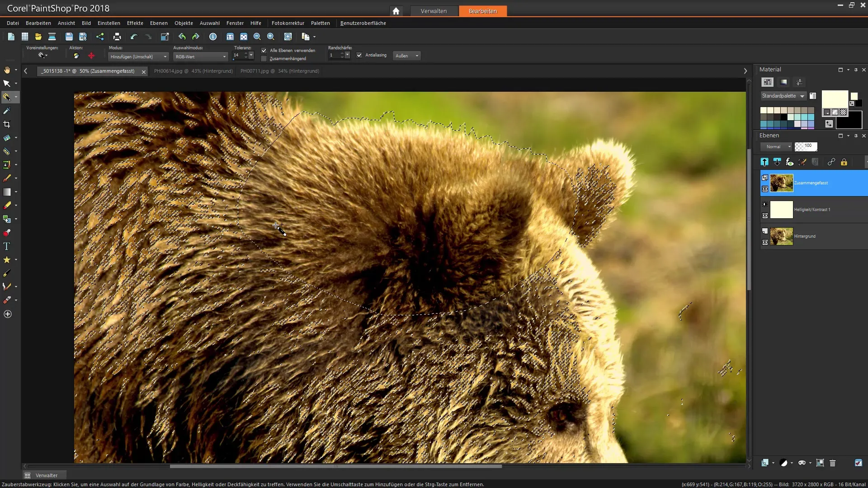Open the 'Außen' antialiasing dropdown
The height and width of the screenshot is (488, 868).
click(406, 56)
